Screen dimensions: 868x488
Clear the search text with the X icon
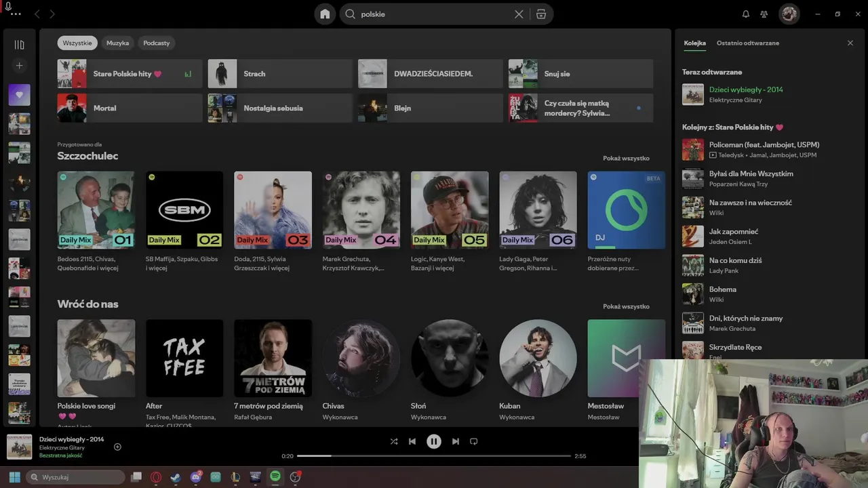tap(519, 14)
